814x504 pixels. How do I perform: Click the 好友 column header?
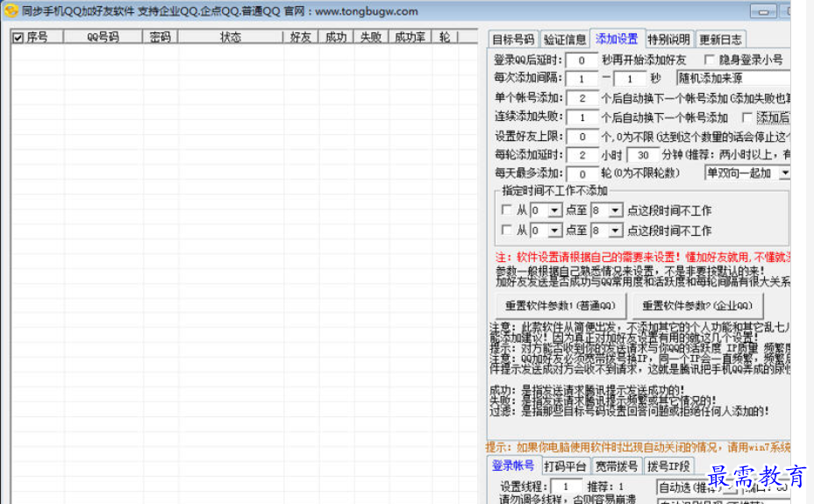click(301, 37)
